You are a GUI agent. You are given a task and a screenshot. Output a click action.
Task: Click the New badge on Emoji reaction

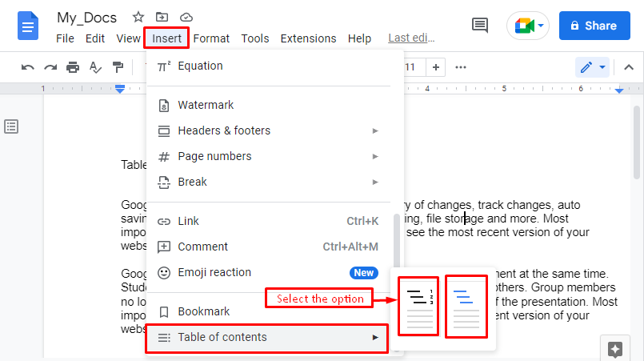[x=363, y=273]
